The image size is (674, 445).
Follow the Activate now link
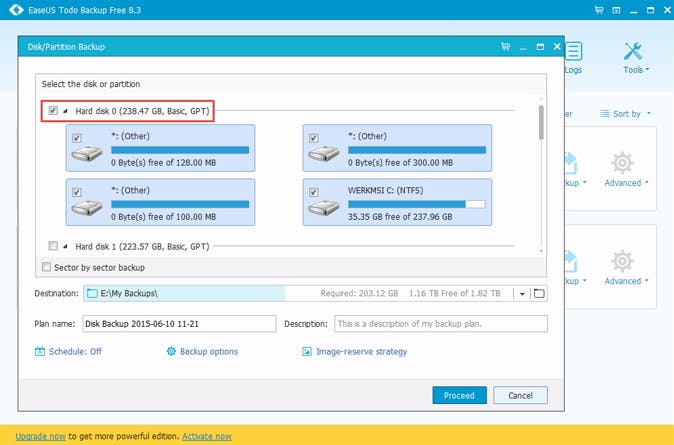[x=207, y=436]
